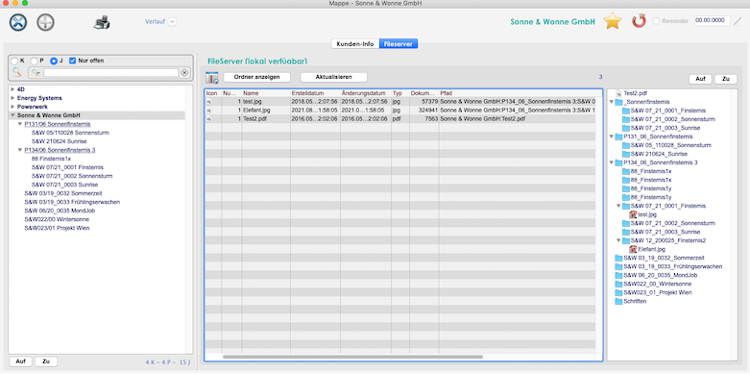
Task: Select the Fileserver tab
Action: 398,44
